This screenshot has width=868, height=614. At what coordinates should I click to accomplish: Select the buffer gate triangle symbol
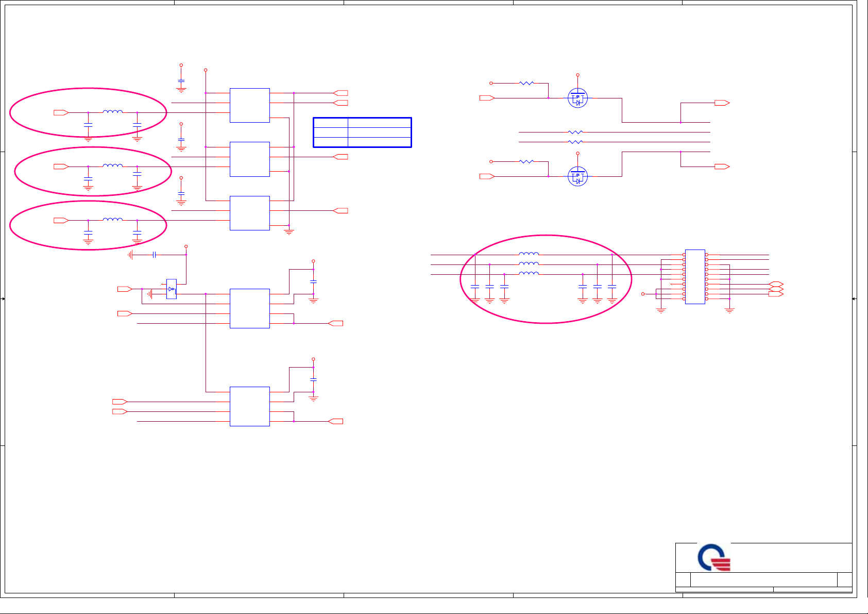pyautogui.click(x=172, y=289)
